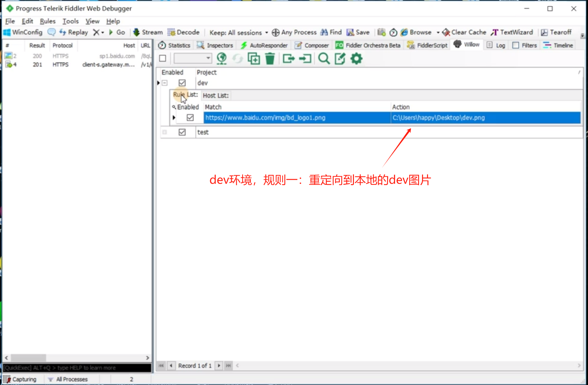
Task: Open the File menu
Action: click(10, 21)
